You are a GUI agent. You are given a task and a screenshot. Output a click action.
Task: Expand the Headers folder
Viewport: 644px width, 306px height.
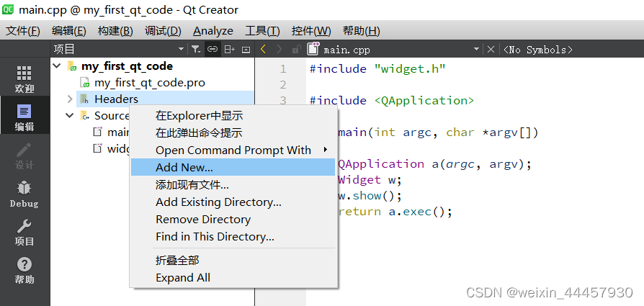(x=70, y=99)
